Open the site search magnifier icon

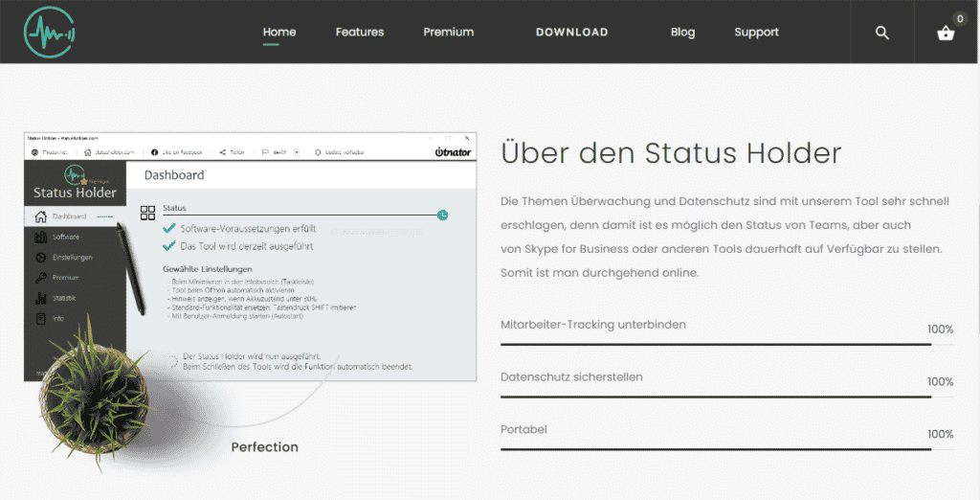(x=881, y=33)
